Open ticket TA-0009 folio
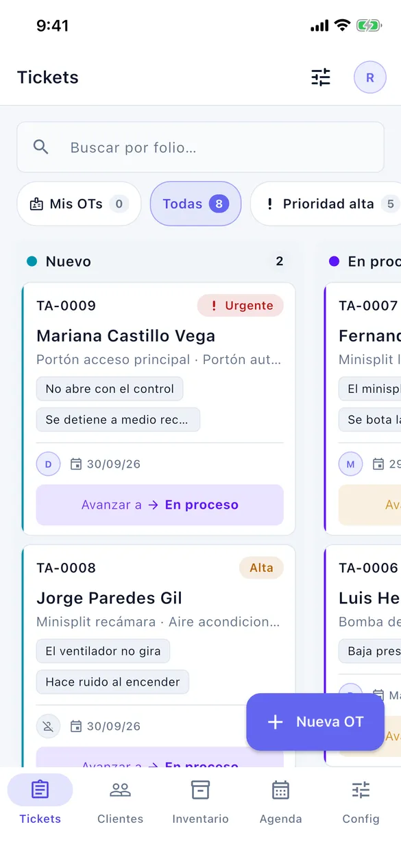 point(66,306)
